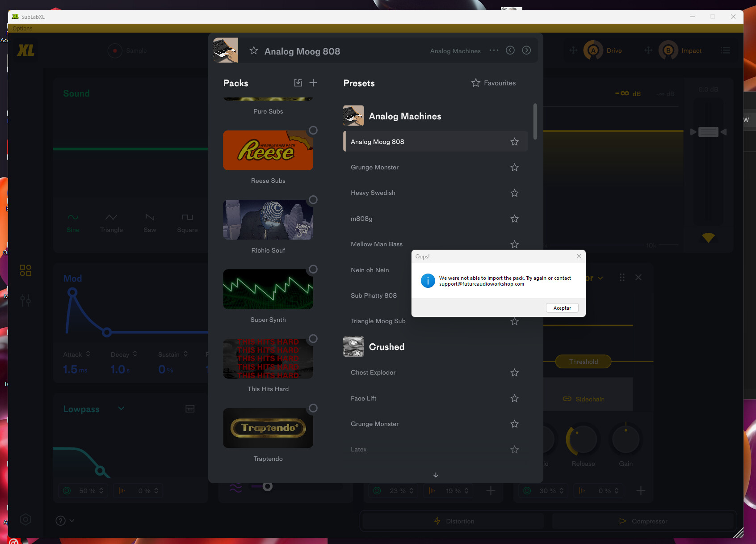The height and width of the screenshot is (544, 756).
Task: Open the Super Synth pack thumbnail
Action: coord(268,289)
